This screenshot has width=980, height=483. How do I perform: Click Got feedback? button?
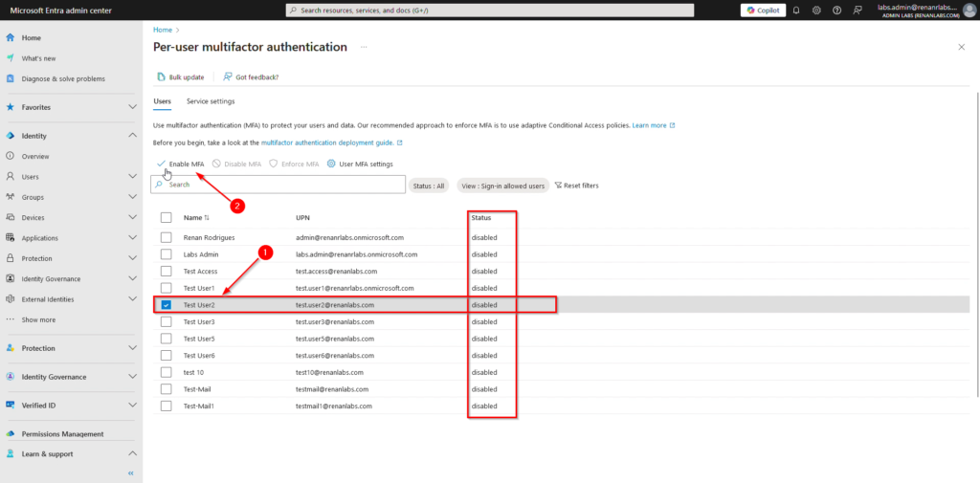[x=251, y=77]
